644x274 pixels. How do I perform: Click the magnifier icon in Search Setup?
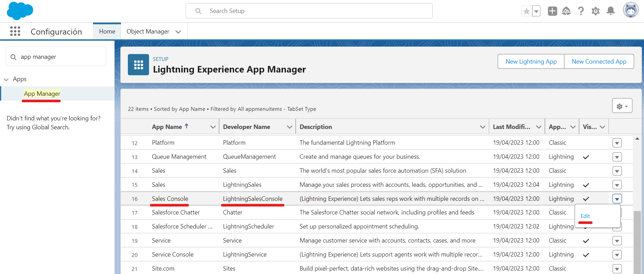(198, 11)
